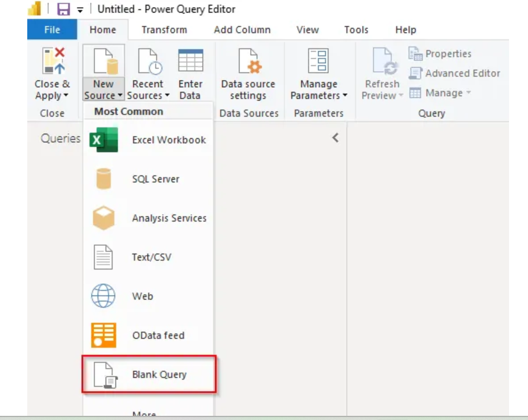The image size is (528, 420).
Task: Expand the Manage query dropdown arrow
Action: pos(468,92)
